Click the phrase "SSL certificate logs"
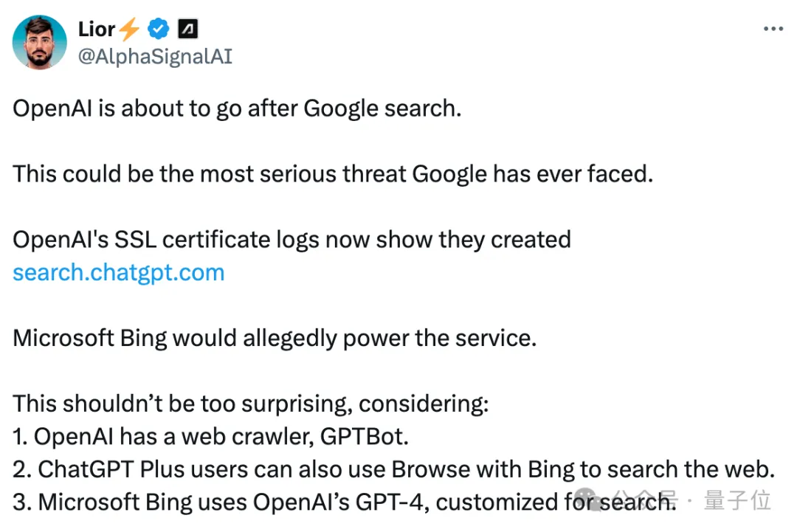 pyautogui.click(x=217, y=239)
